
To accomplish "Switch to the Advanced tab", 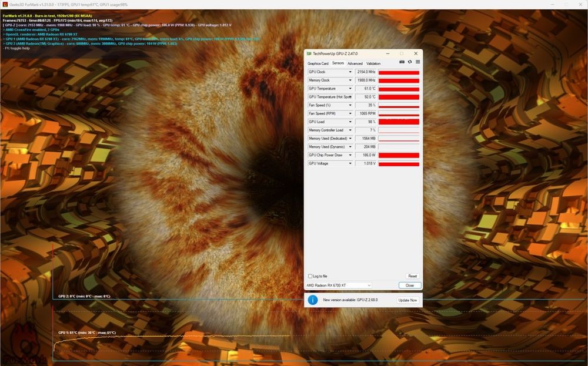I will [355, 63].
